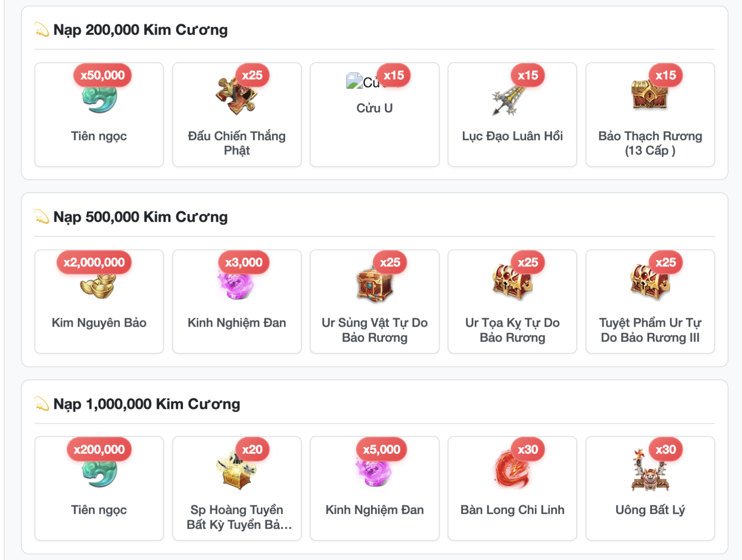This screenshot has height=560, width=742.
Task: Select the Lục Đạo Luân Hồi weapon icon
Action: pyautogui.click(x=512, y=97)
